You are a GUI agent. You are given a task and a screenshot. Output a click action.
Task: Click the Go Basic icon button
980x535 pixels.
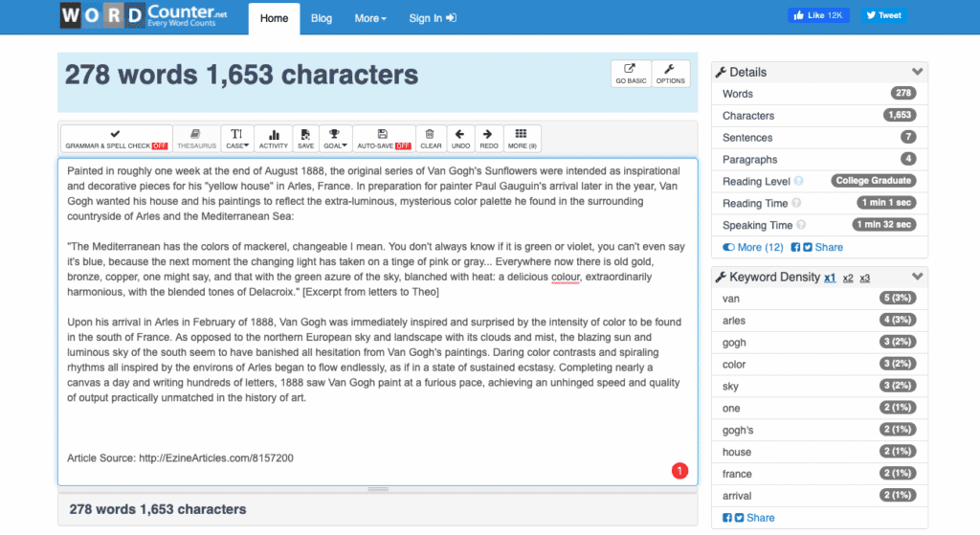(631, 74)
